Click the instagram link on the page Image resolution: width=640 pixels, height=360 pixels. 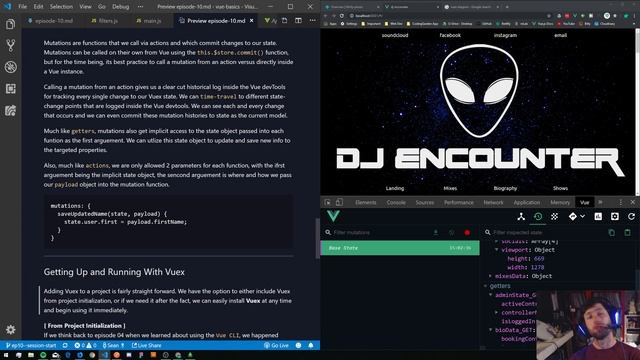coord(505,35)
